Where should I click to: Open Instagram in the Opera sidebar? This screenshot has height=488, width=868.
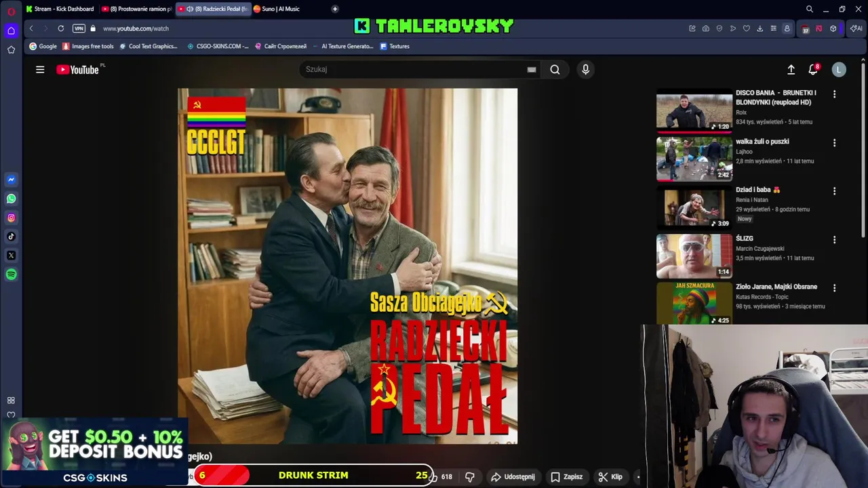click(x=11, y=218)
